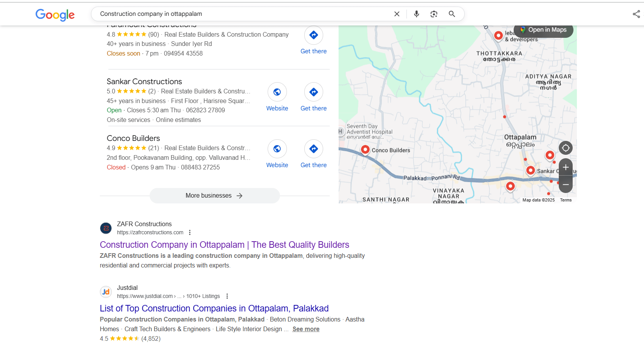Click the share icon at top right
The image size is (644, 352).
(636, 14)
